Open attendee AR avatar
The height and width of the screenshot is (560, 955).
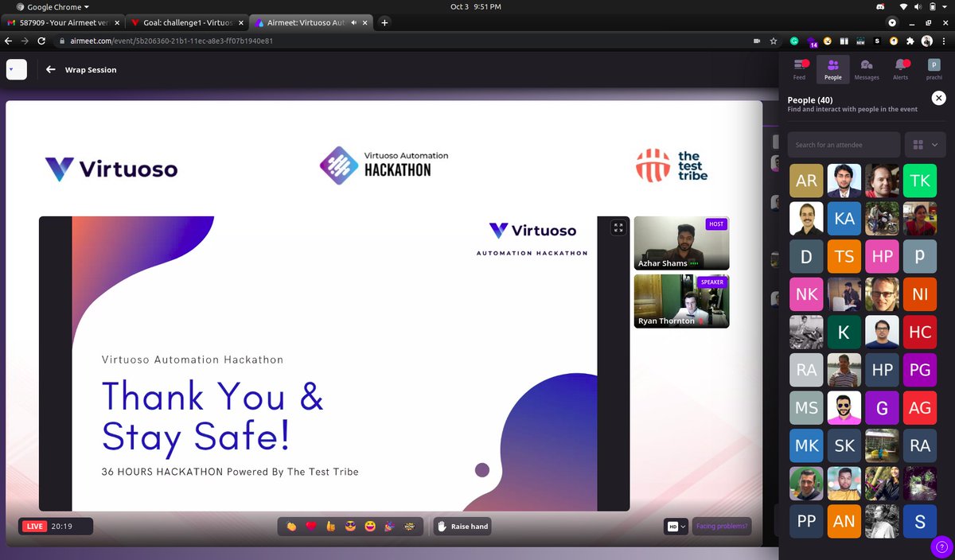pos(806,181)
